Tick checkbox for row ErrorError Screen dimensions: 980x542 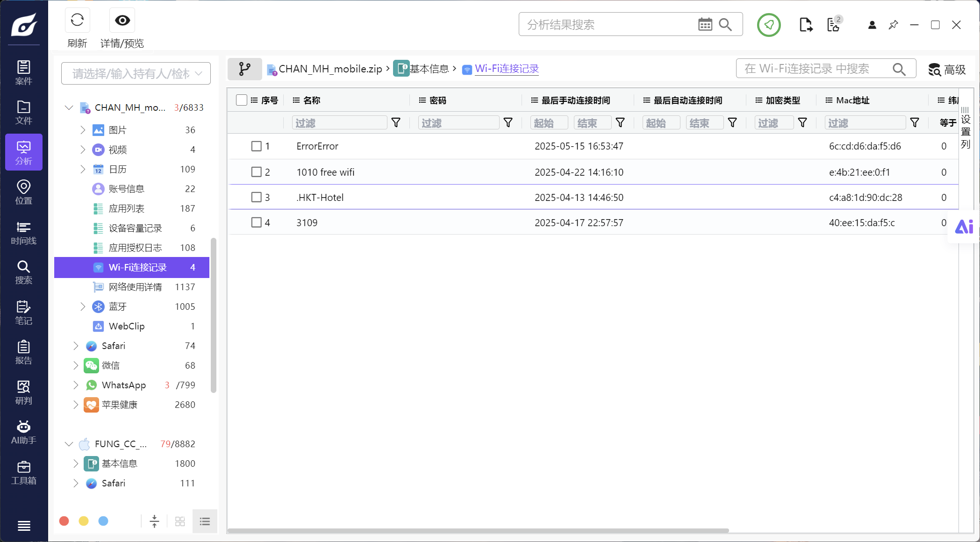pos(257,146)
